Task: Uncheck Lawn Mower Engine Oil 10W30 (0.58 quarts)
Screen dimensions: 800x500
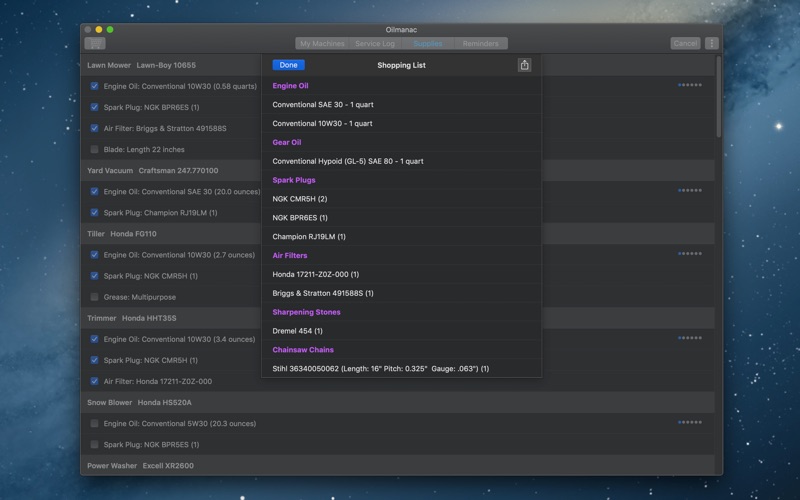Action: (x=94, y=86)
